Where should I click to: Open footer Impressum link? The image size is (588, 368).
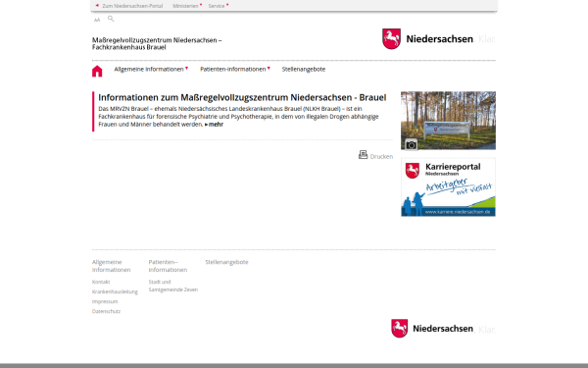pos(105,301)
